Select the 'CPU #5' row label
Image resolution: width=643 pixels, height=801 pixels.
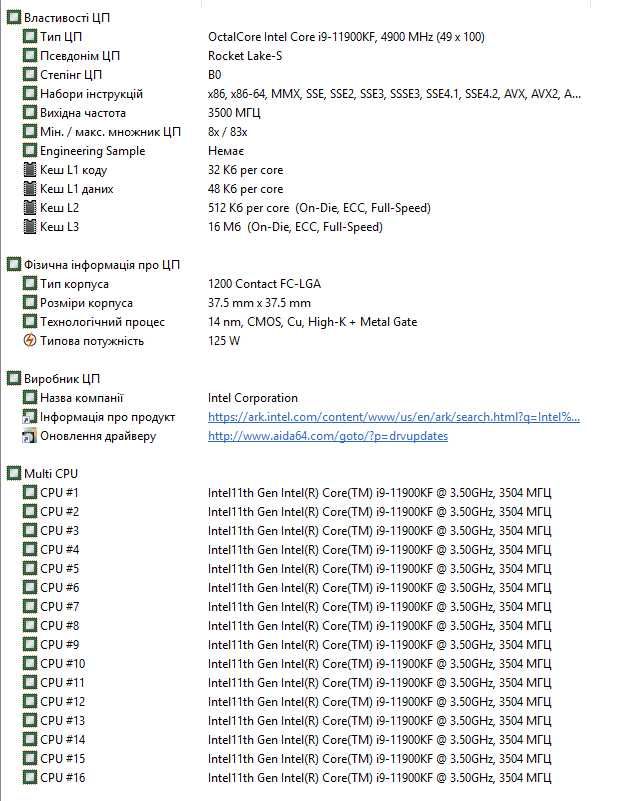click(x=59, y=569)
